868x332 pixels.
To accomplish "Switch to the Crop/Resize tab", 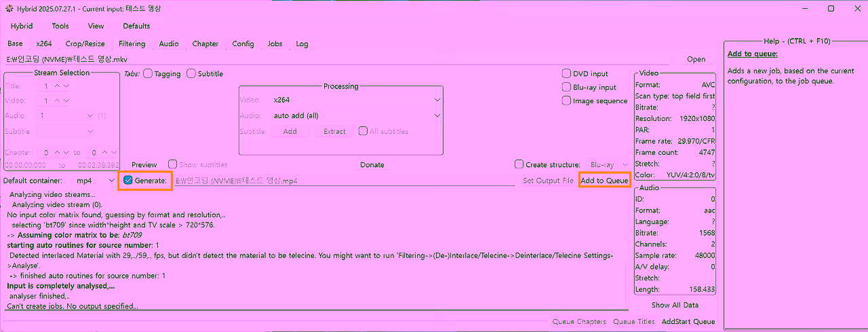I will pos(85,43).
